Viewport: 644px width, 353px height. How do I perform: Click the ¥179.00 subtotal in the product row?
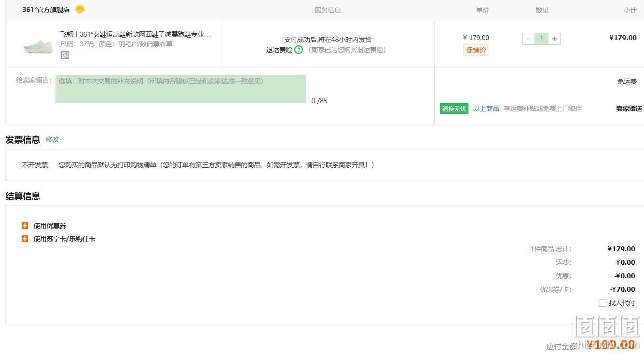pyautogui.click(x=623, y=38)
